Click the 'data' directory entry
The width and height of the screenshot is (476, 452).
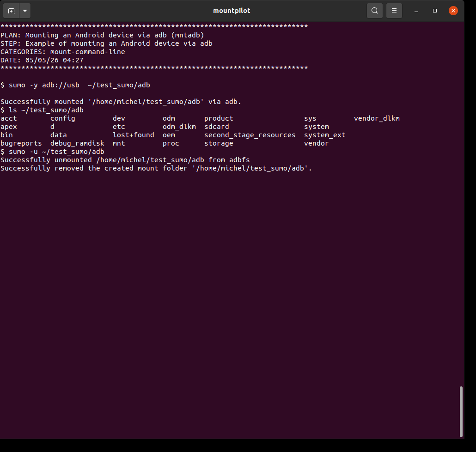(58, 135)
